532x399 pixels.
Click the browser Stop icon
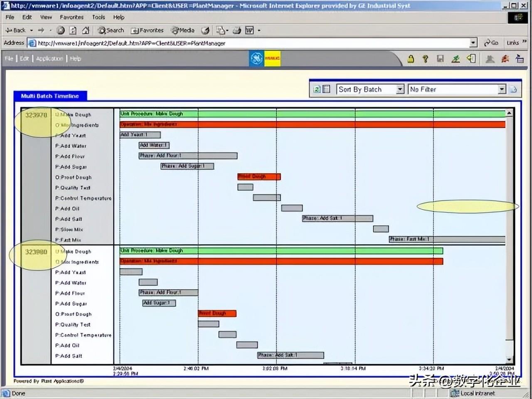61,30
